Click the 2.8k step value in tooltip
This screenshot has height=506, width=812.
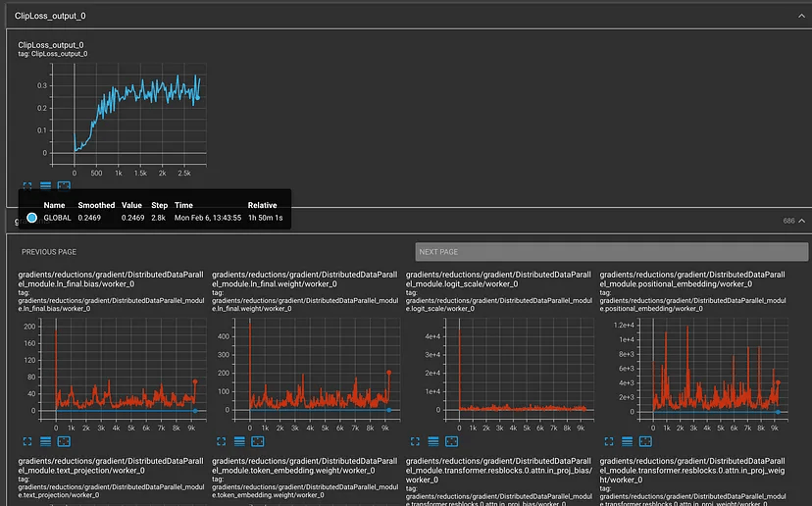pyautogui.click(x=159, y=218)
